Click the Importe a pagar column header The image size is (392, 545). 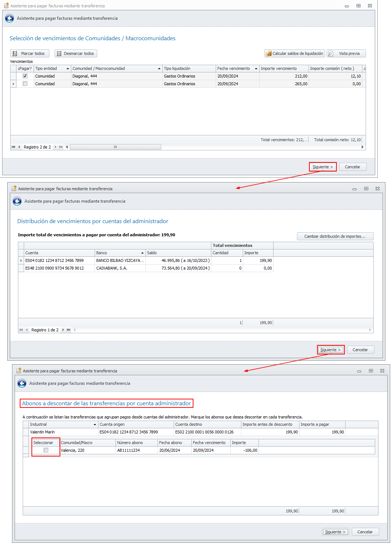point(322,424)
